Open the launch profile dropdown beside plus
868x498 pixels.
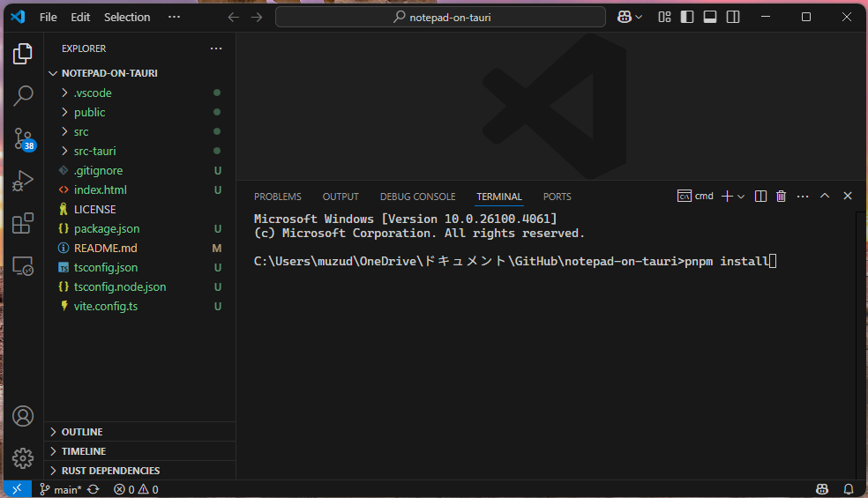click(741, 197)
